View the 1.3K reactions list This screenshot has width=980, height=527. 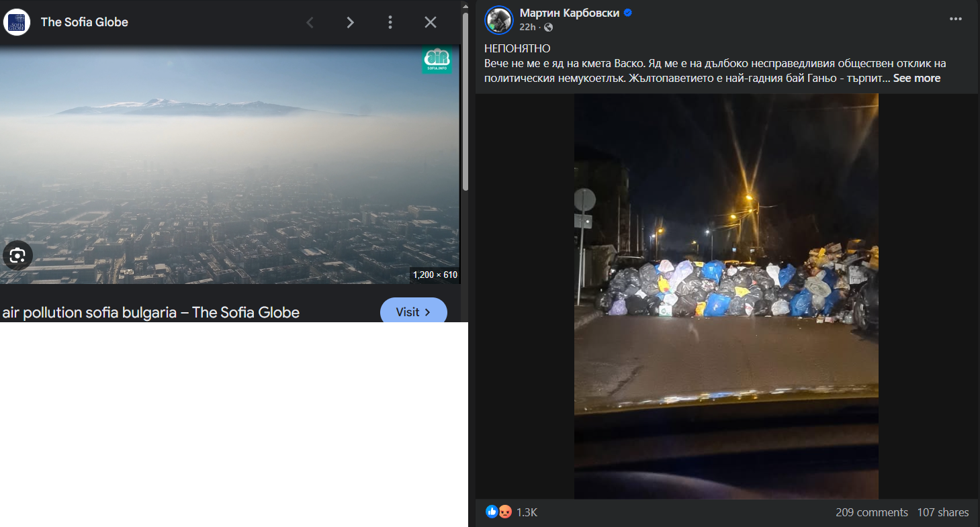click(x=527, y=512)
